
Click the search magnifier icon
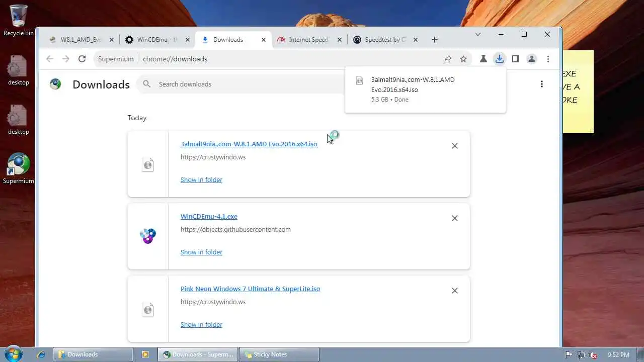[147, 84]
